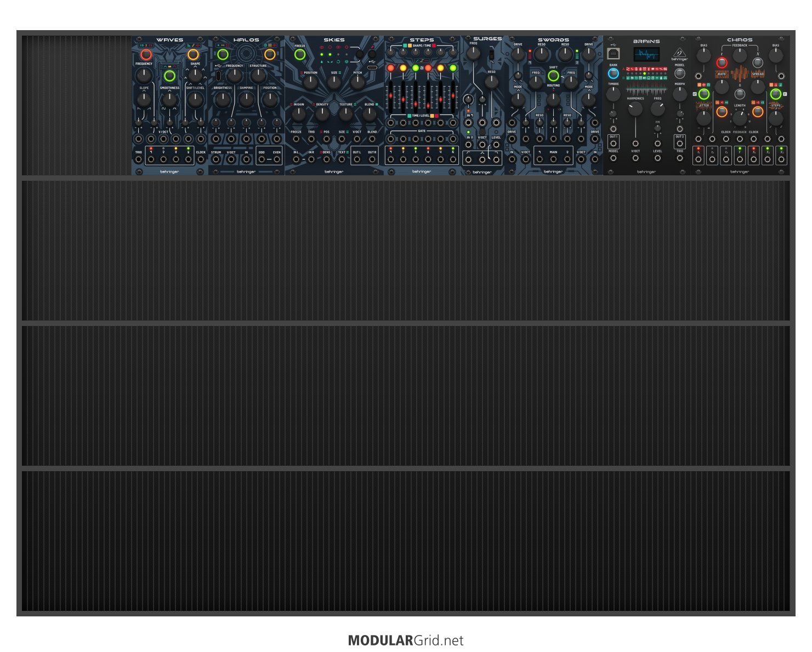The image size is (812, 652).
Task: Click the SURGES module title
Action: pyautogui.click(x=487, y=39)
